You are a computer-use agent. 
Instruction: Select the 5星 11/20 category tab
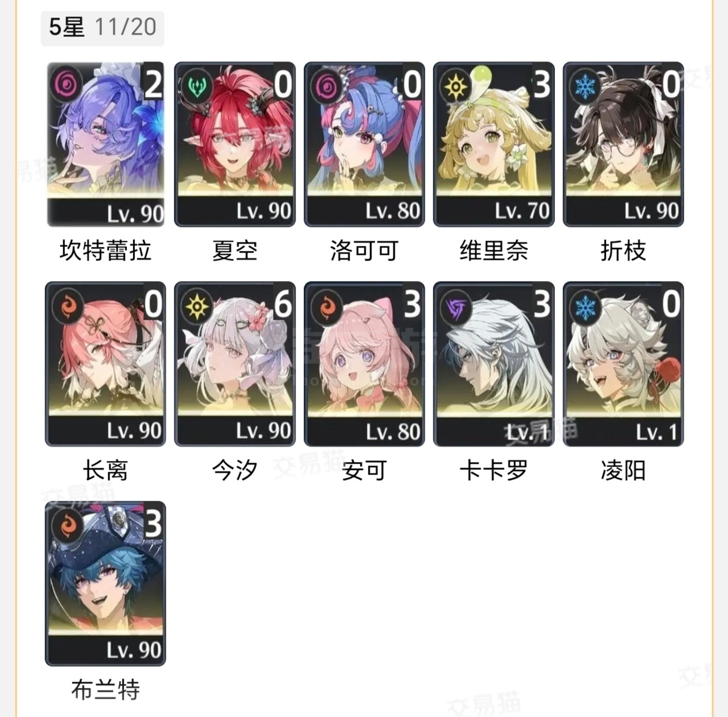102,27
